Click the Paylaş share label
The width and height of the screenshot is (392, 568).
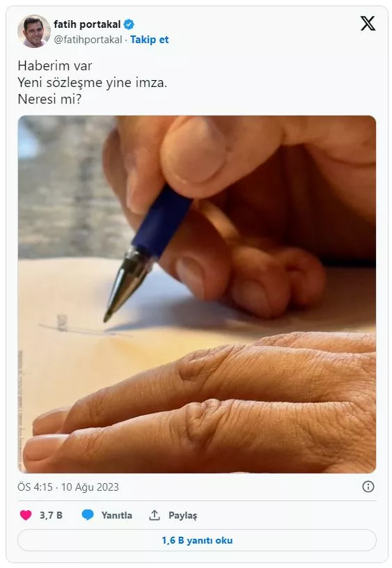point(182,516)
